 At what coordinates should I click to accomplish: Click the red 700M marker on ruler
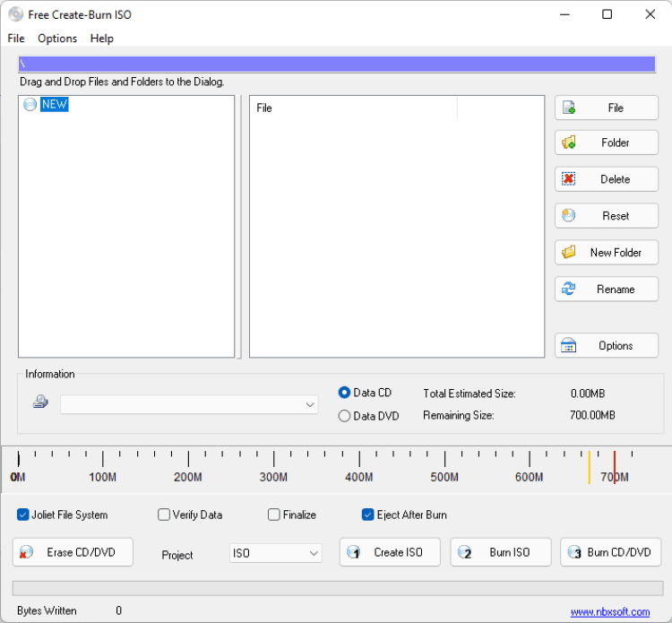pyautogui.click(x=614, y=467)
